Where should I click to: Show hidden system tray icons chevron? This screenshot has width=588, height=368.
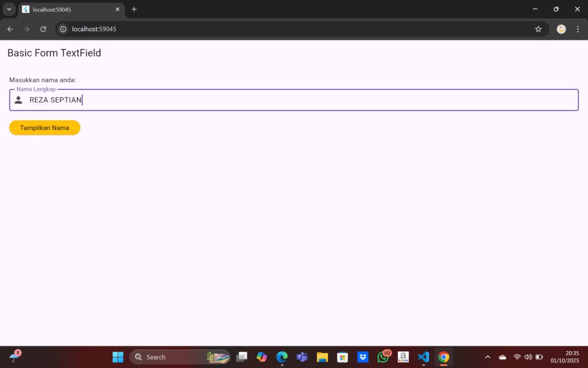(488, 357)
